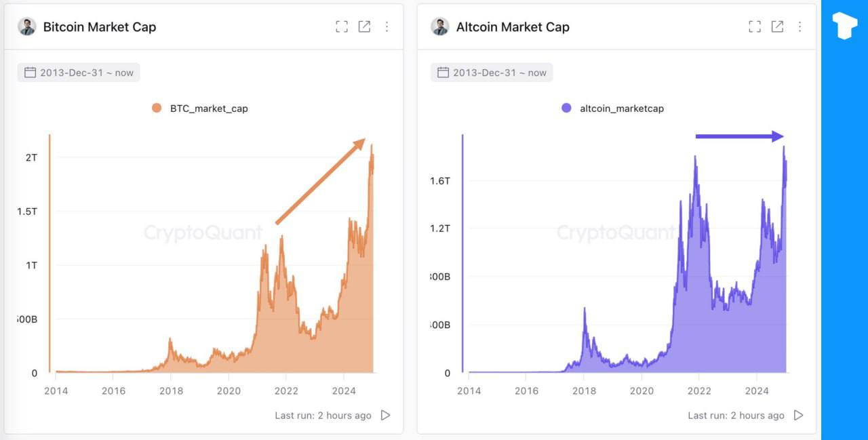This screenshot has height=440, width=868.
Task: Toggle BTC_market_cap legend series visibility
Action: pyautogui.click(x=209, y=108)
